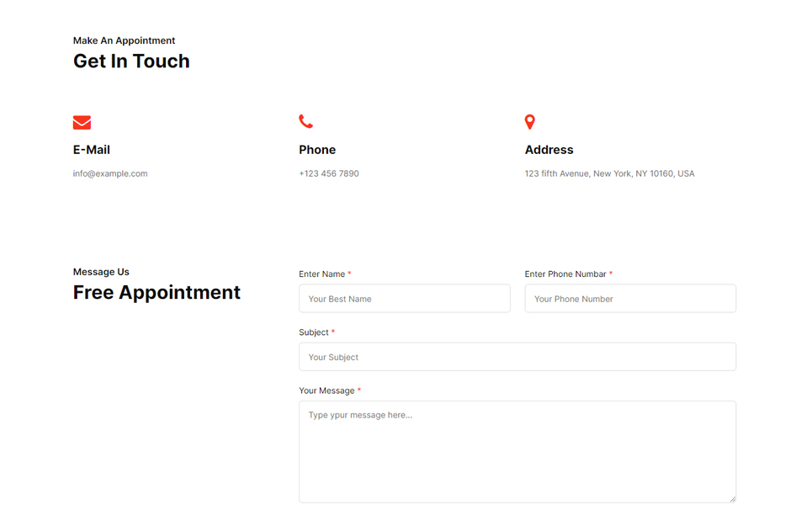Click the E-Mail heading
This screenshot has width=812, height=505.
(92, 150)
